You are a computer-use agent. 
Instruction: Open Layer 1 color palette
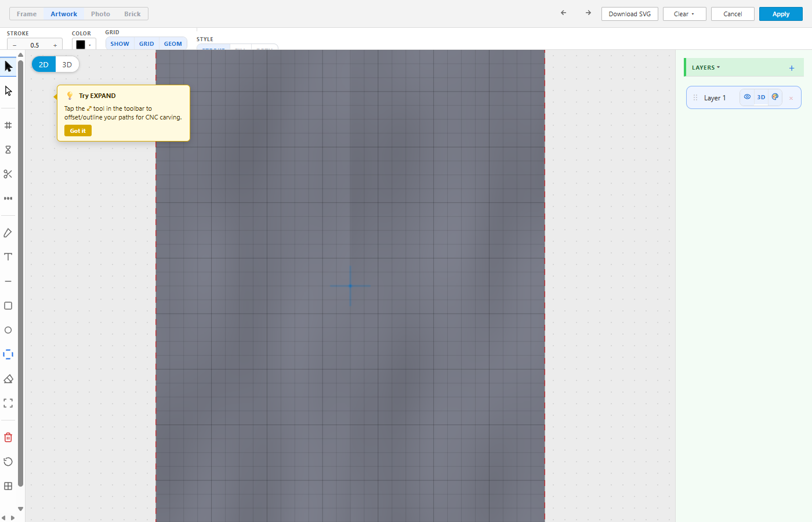click(x=775, y=97)
